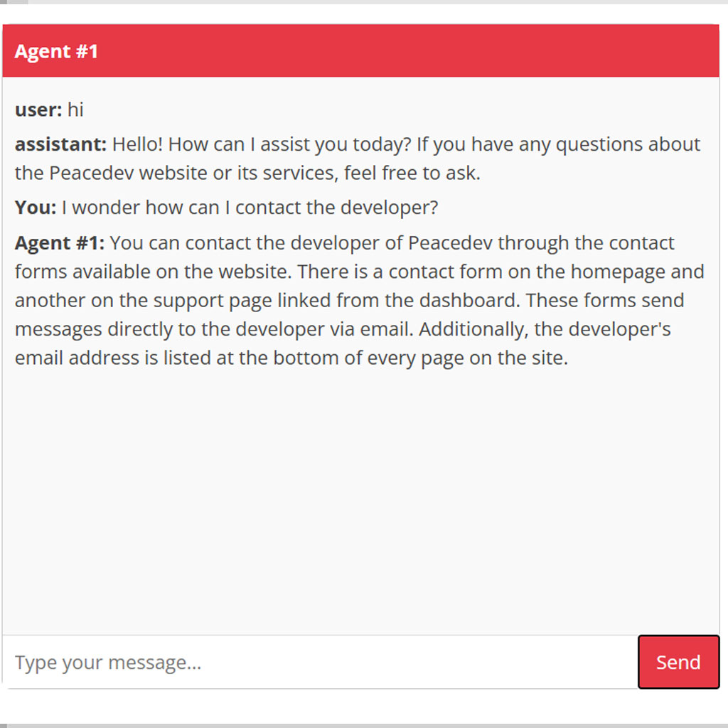The width and height of the screenshot is (728, 728).
Task: Click the Agent #1 title text
Action: point(57,50)
